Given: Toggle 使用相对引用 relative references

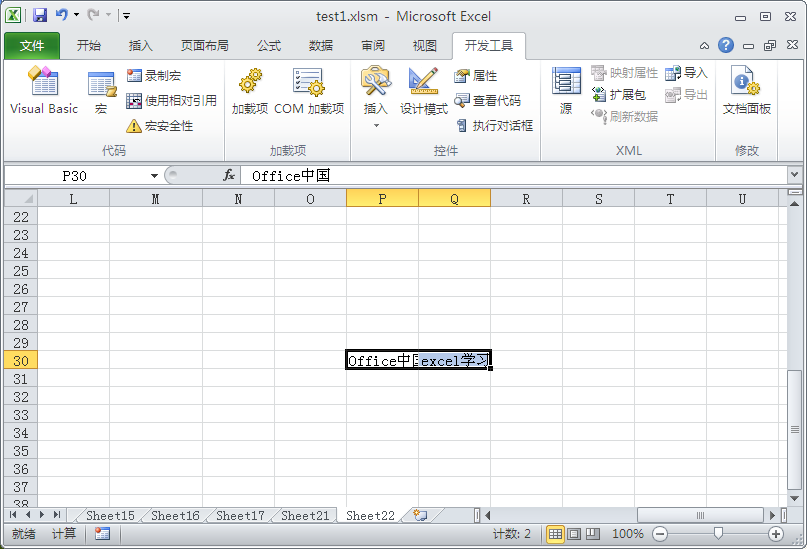Looking at the screenshot, I should (171, 100).
